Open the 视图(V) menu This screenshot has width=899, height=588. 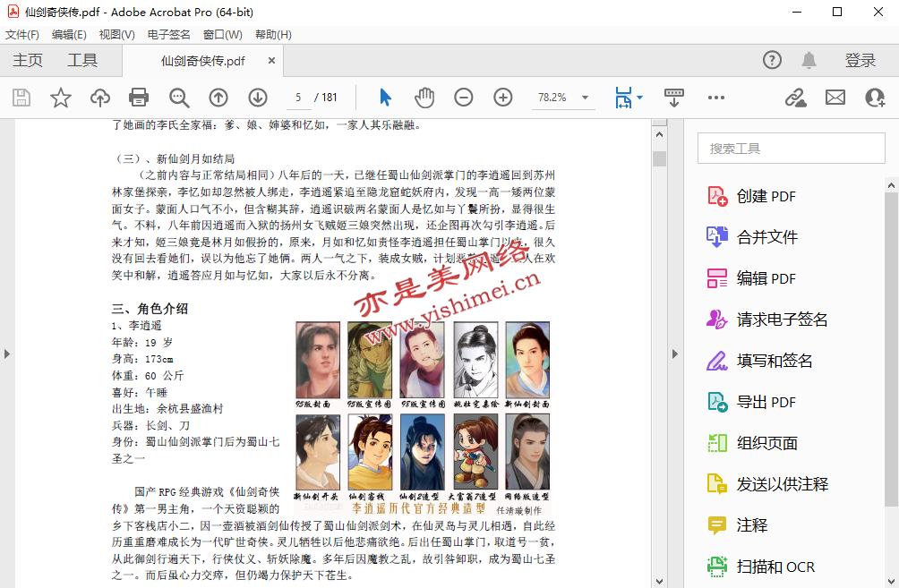tap(116, 35)
